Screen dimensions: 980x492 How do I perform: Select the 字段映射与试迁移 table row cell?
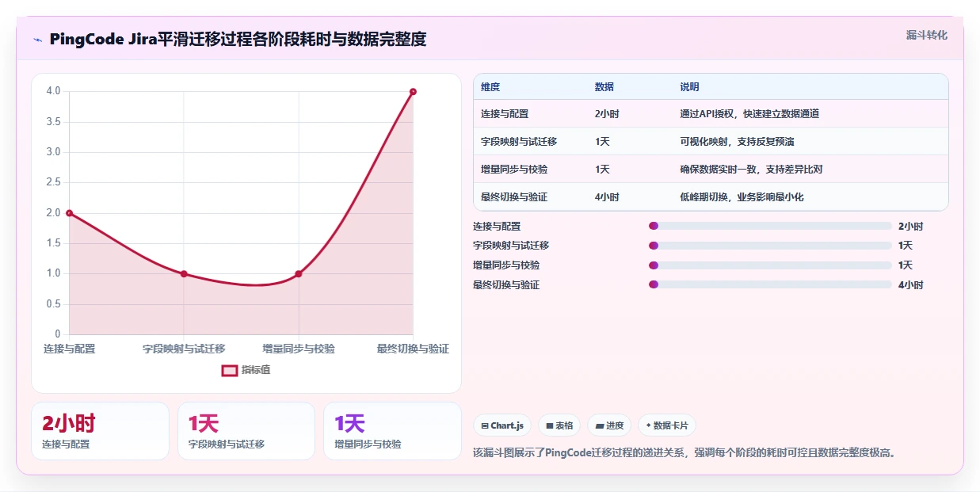pyautogui.click(x=519, y=142)
